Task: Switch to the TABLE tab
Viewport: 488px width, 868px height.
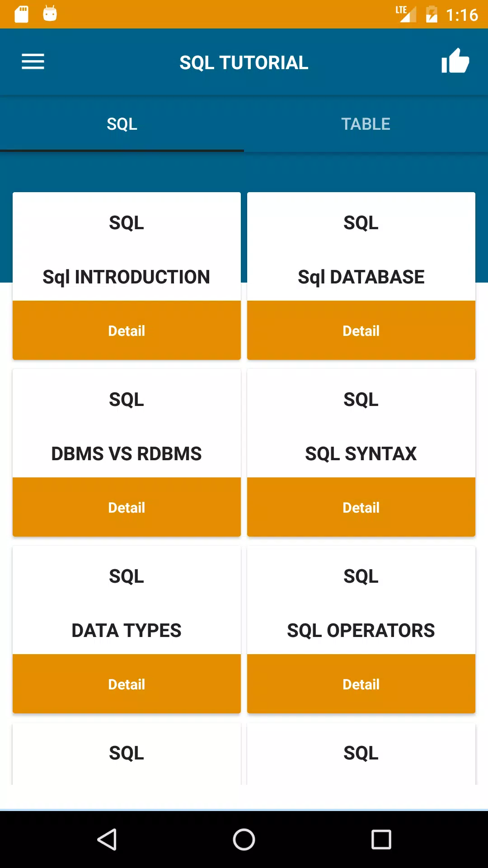Action: click(x=366, y=124)
